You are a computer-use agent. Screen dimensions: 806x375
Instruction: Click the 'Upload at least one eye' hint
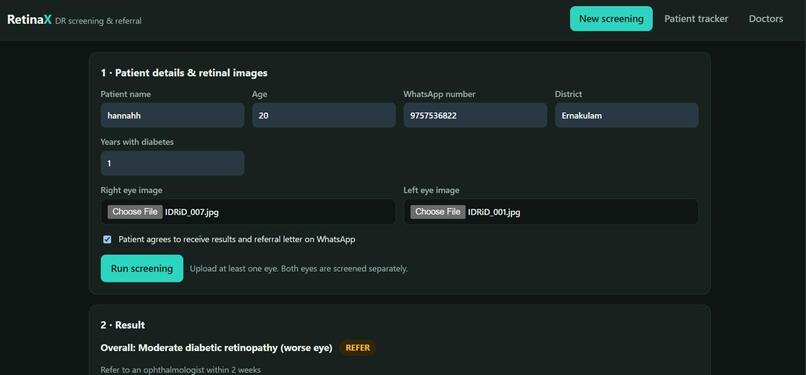click(299, 269)
